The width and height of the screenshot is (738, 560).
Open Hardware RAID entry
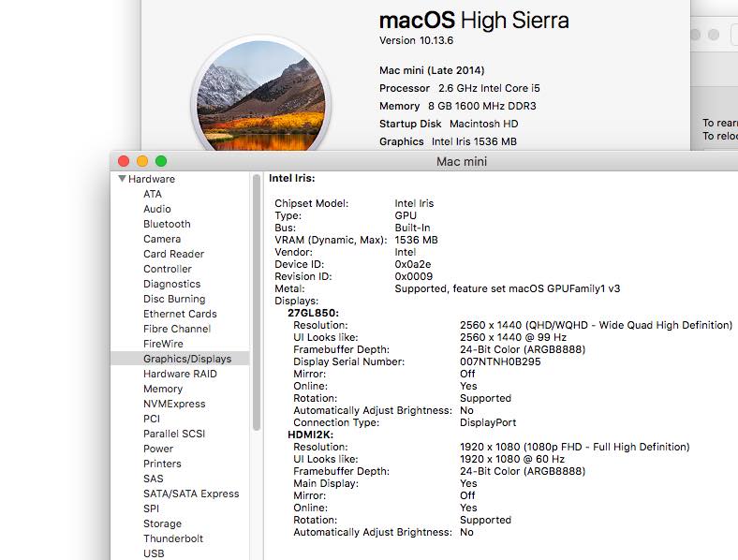[x=180, y=374]
